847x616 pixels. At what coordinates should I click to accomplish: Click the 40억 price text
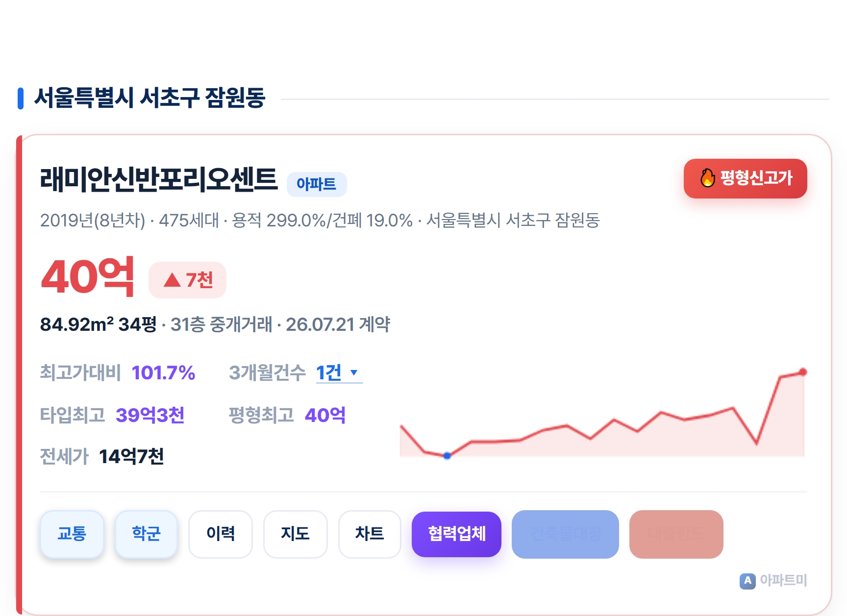point(88,277)
